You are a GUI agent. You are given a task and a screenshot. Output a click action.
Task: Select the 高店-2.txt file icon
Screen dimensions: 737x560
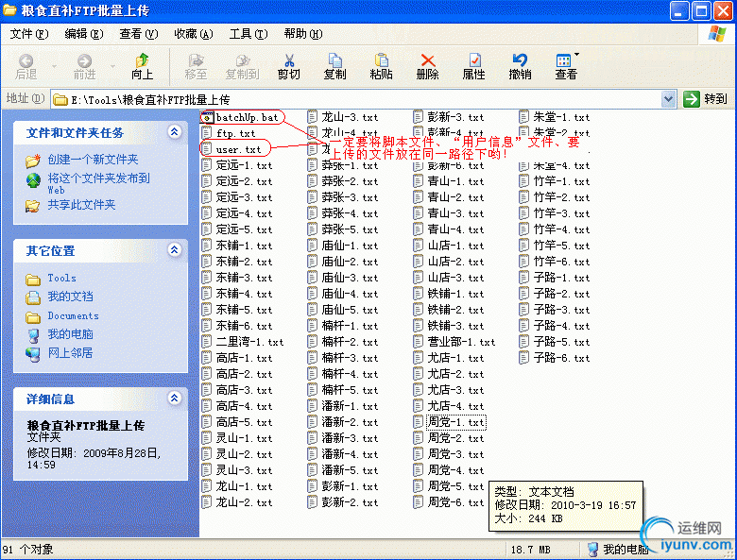tap(206, 374)
